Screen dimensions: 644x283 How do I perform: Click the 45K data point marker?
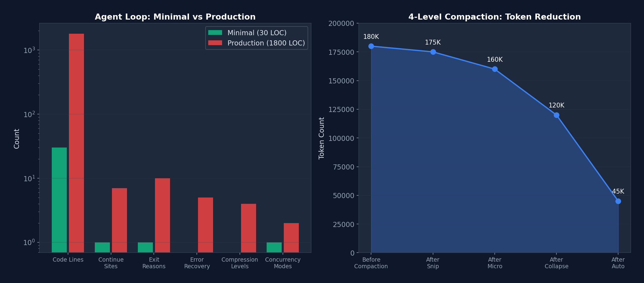point(618,201)
